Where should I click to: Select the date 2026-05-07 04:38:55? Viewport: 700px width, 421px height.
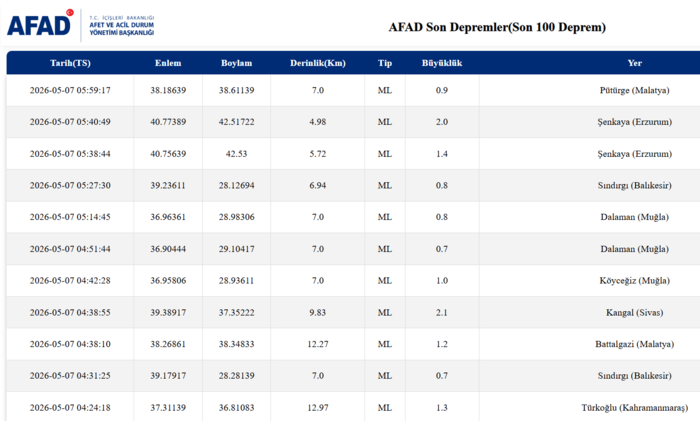(70, 313)
